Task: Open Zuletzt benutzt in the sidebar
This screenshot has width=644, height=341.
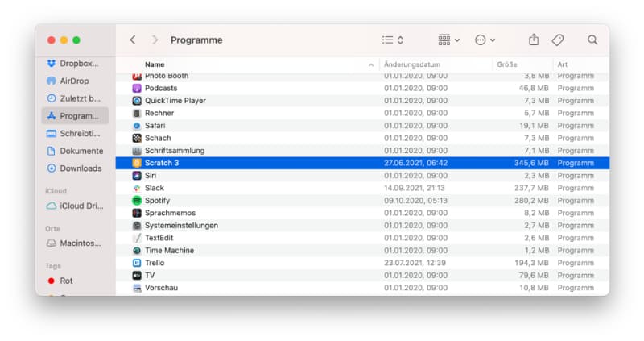Action: click(74, 98)
